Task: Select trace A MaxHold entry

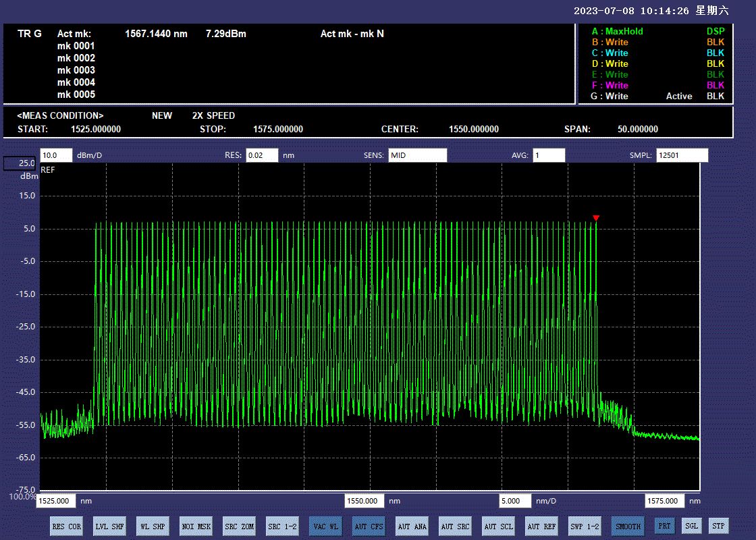Action: tap(618, 31)
